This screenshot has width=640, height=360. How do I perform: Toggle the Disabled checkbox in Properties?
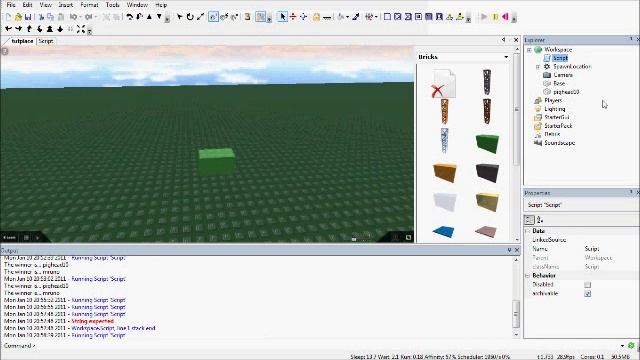(587, 284)
